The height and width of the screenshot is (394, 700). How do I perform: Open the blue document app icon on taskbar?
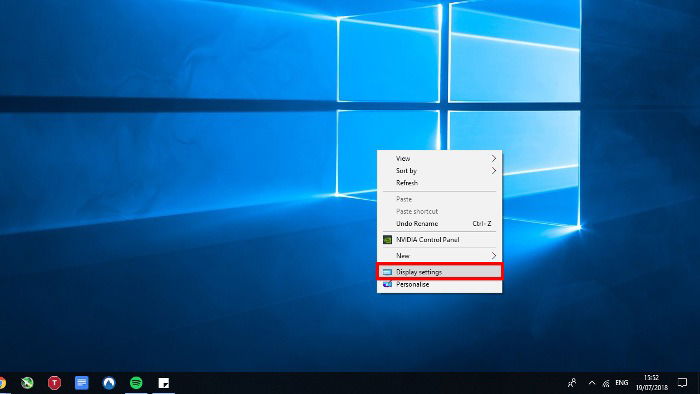[82, 383]
